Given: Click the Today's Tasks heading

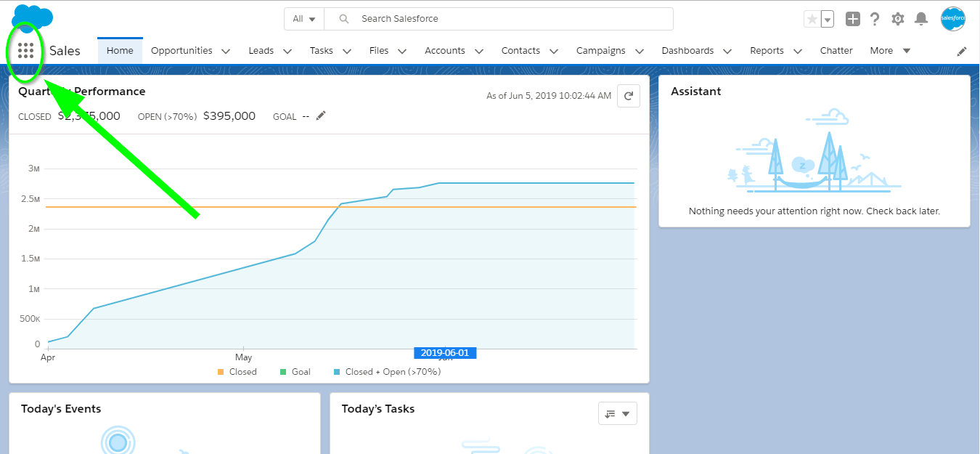Looking at the screenshot, I should [x=378, y=409].
